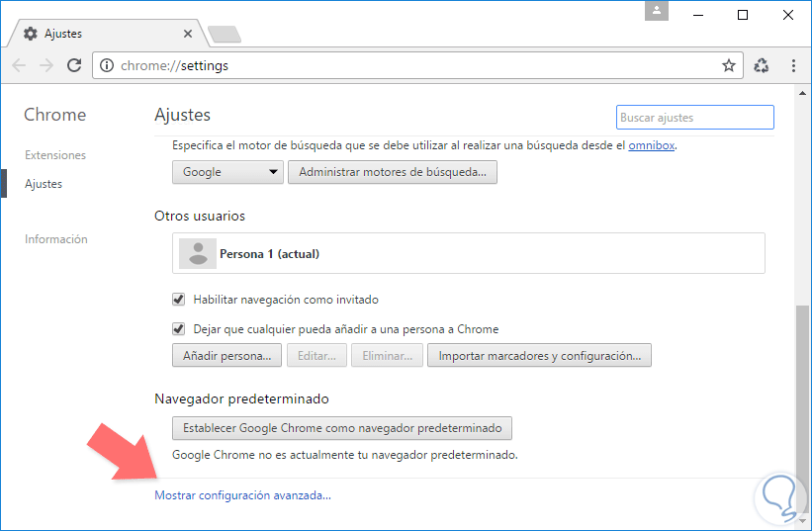Image resolution: width=812 pixels, height=531 pixels.
Task: Click the Añadir persona button
Action: coord(226,356)
